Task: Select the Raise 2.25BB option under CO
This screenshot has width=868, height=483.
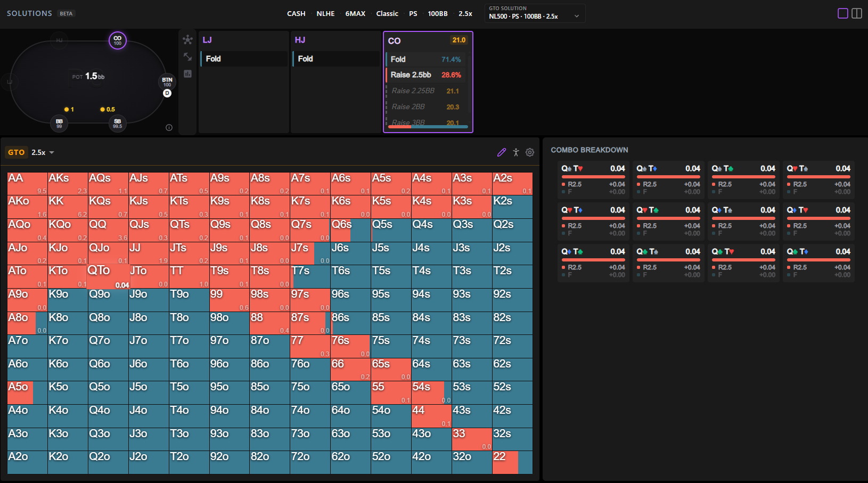Action: [426, 91]
